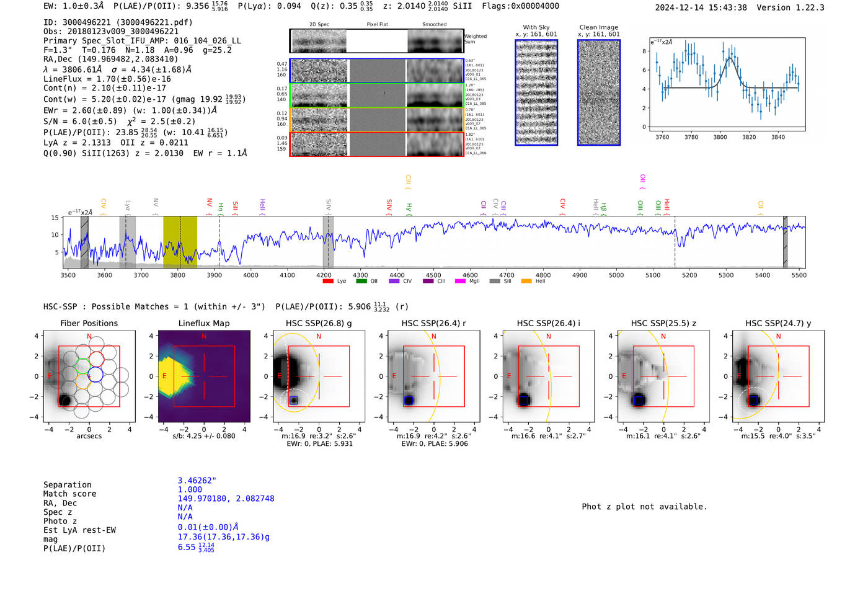Click the blue-boxed source in the g cutout
868x591 pixels.
(294, 400)
